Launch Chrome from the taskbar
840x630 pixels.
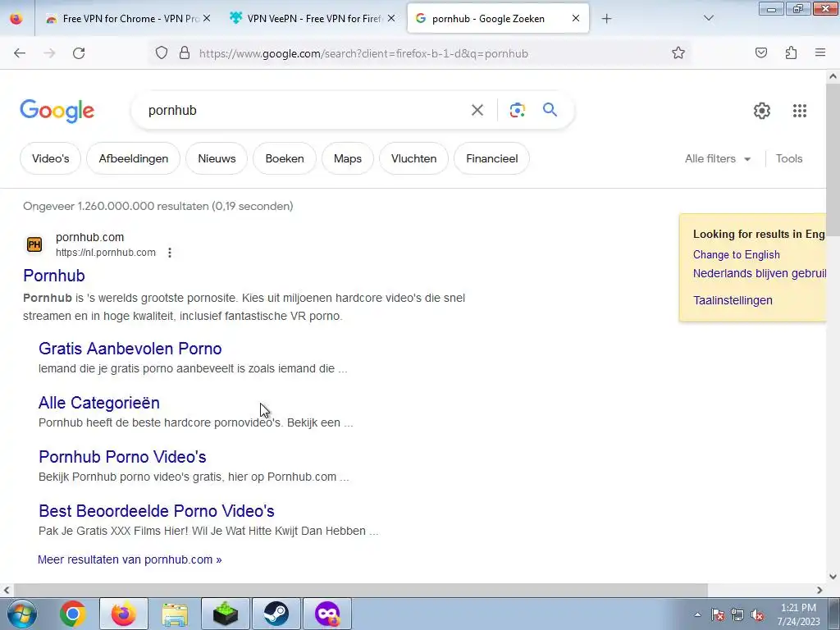pyautogui.click(x=73, y=614)
